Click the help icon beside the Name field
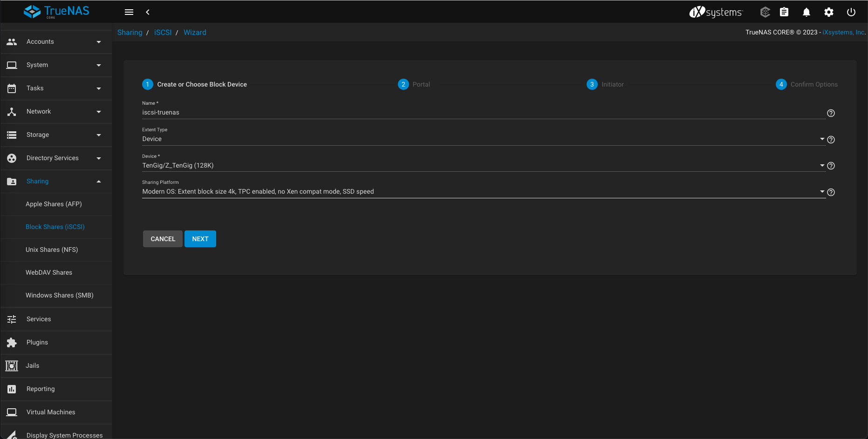868x439 pixels. (x=831, y=113)
